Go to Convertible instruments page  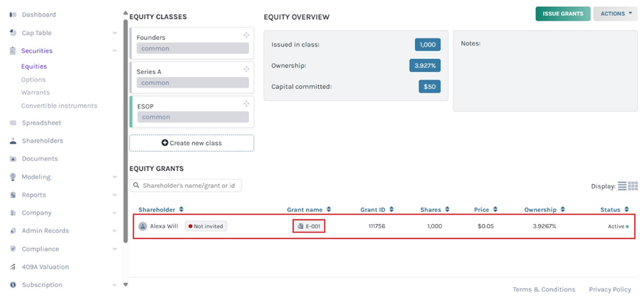[x=59, y=106]
